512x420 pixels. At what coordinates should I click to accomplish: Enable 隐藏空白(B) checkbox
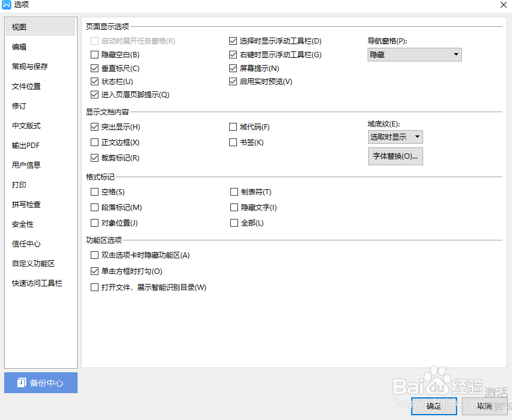point(94,54)
